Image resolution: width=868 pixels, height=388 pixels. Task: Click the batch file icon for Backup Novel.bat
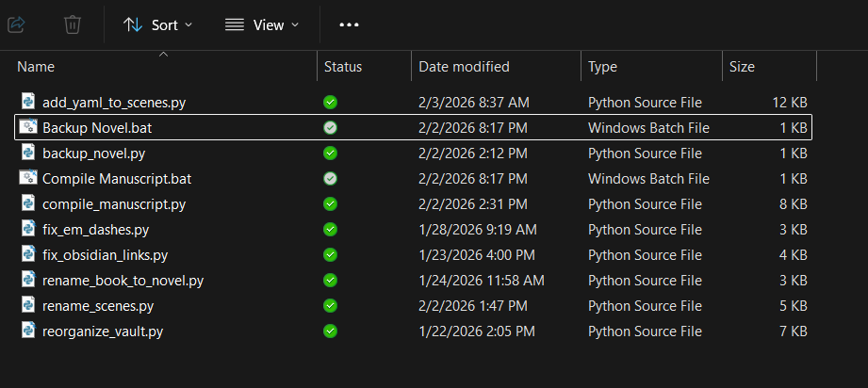coord(28,127)
